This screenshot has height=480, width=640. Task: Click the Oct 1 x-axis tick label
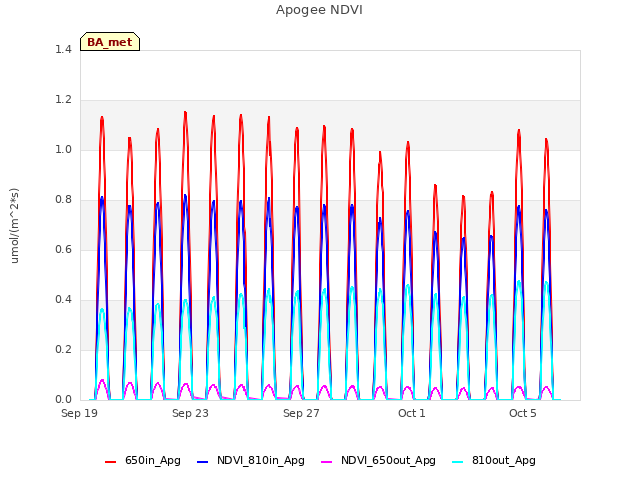(412, 413)
